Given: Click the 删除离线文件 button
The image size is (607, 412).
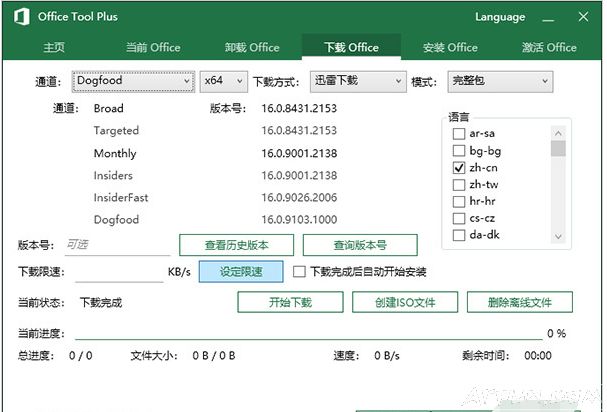Looking at the screenshot, I should [520, 302].
